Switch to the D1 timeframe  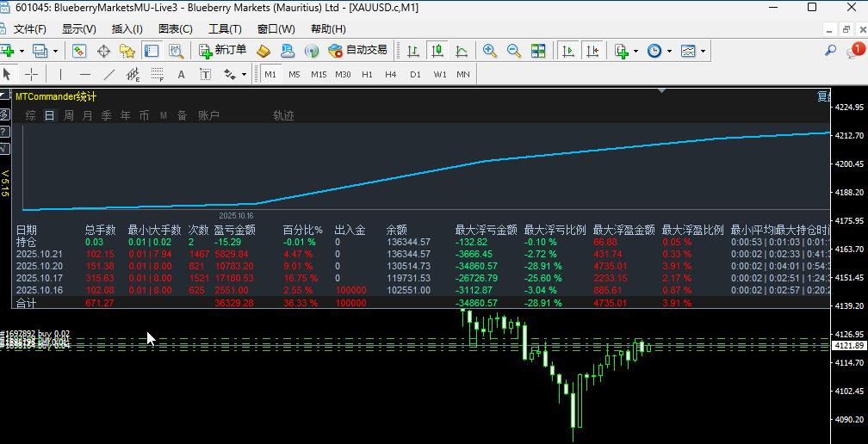click(x=416, y=74)
